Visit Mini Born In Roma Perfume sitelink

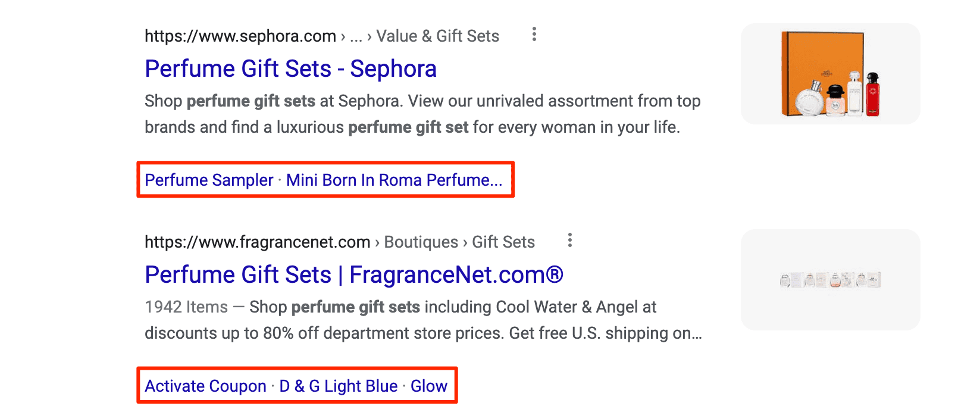click(x=394, y=180)
